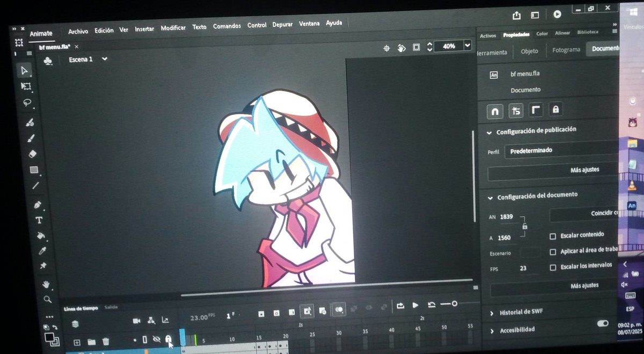Toggle Onion Skin button in timeline
Viewport: 644px width, 354px height.
[339, 309]
